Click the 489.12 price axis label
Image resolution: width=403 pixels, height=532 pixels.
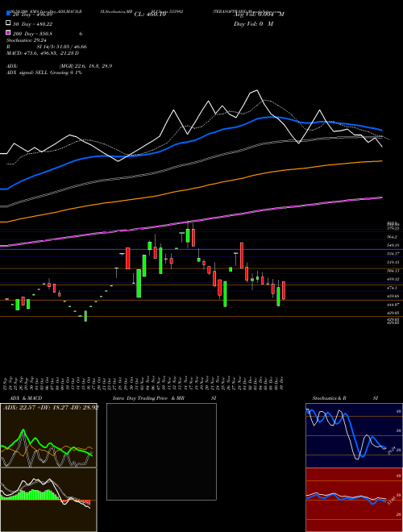[x=393, y=279]
